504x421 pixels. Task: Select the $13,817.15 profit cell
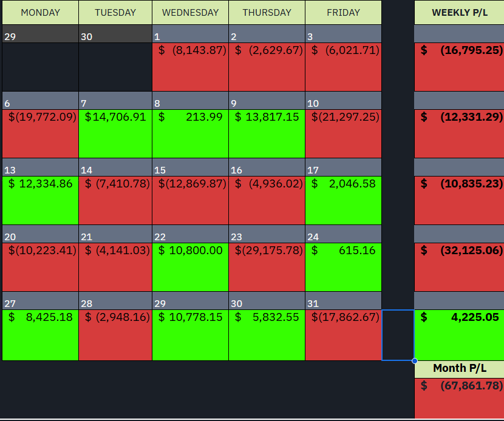coord(267,133)
